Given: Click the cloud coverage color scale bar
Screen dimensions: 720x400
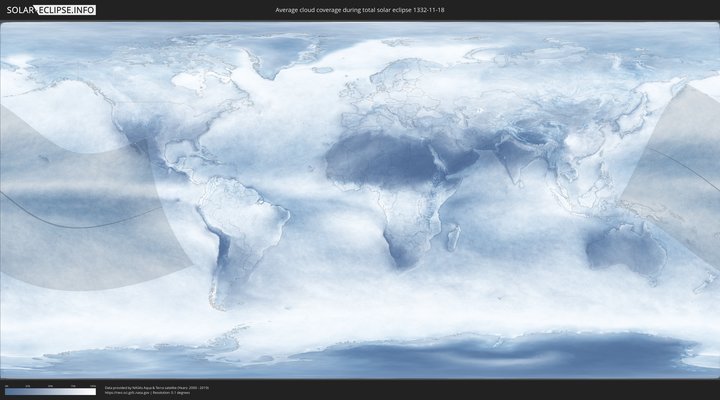Looking at the screenshot, I should [50, 392].
